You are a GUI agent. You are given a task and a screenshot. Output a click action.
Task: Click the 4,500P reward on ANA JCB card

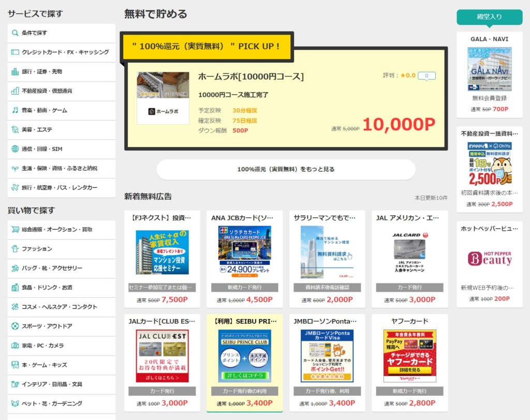[259, 299]
